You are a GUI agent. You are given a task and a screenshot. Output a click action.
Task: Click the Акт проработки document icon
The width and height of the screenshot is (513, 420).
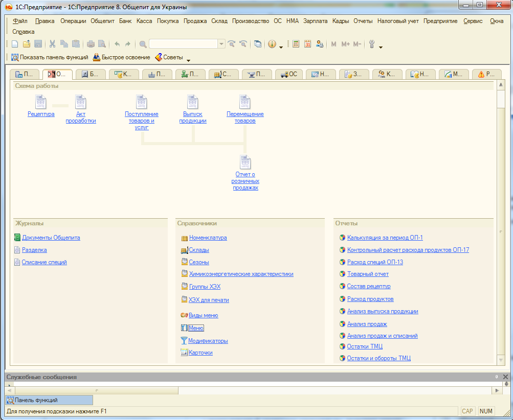[x=80, y=102]
